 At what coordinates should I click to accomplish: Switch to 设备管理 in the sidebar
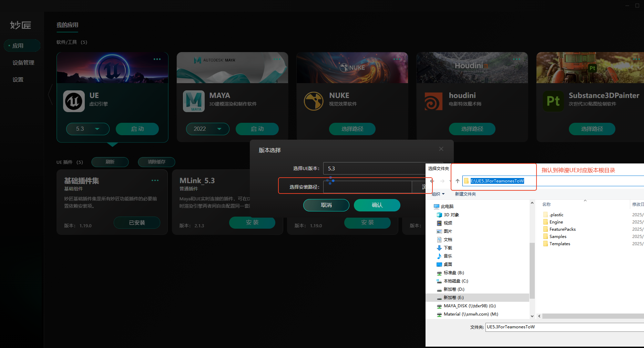pos(23,63)
